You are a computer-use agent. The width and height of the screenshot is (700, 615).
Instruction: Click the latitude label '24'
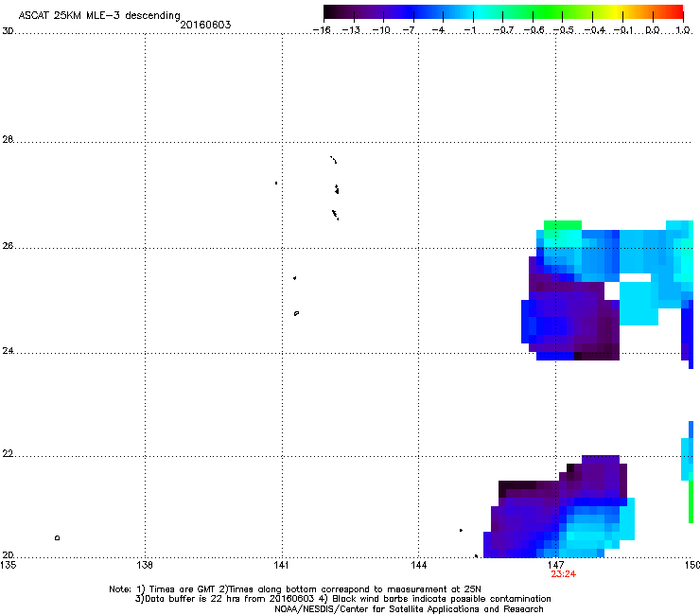click(x=8, y=351)
